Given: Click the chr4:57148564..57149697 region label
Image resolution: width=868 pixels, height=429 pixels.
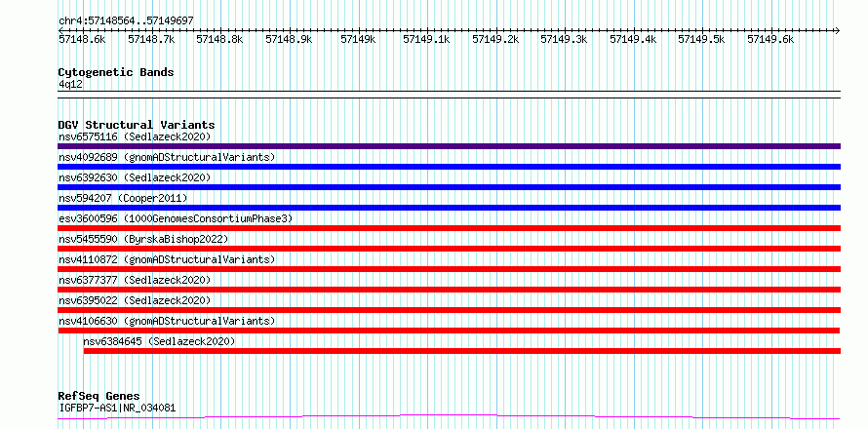Looking at the screenshot, I should click(x=126, y=20).
